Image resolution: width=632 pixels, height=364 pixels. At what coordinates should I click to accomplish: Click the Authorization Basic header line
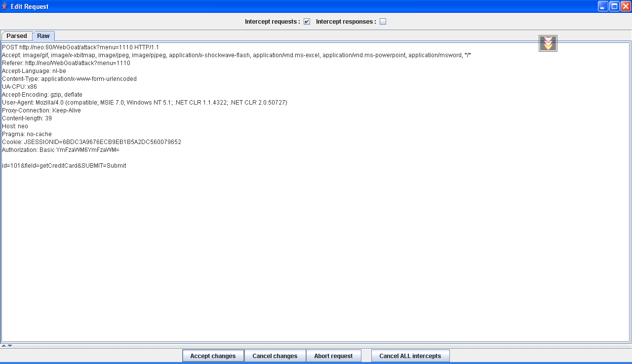(60, 150)
